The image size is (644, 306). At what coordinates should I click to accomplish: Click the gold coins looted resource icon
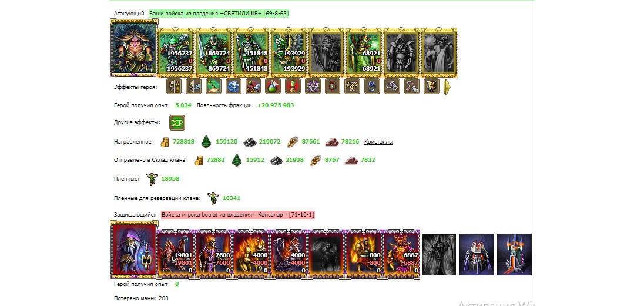click(165, 142)
